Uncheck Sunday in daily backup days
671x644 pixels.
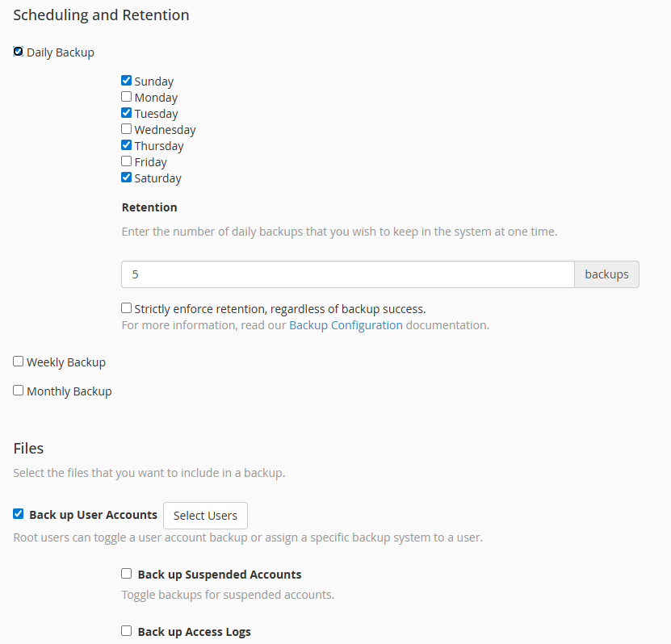tap(126, 81)
